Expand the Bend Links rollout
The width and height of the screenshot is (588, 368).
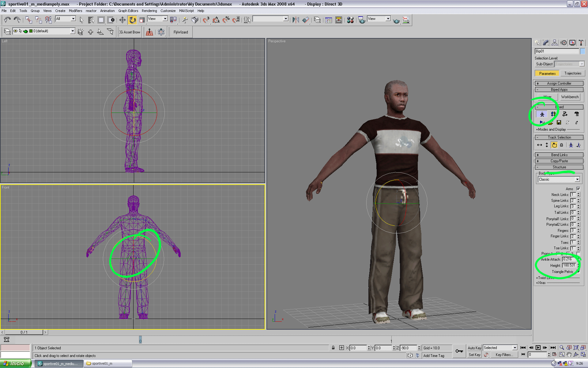tap(559, 155)
